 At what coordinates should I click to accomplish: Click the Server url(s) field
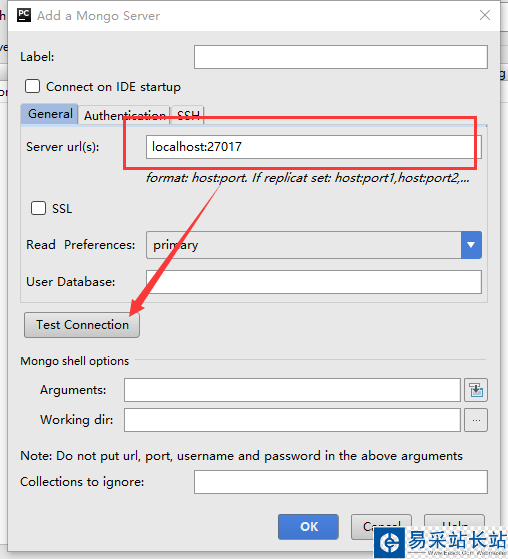(314, 147)
